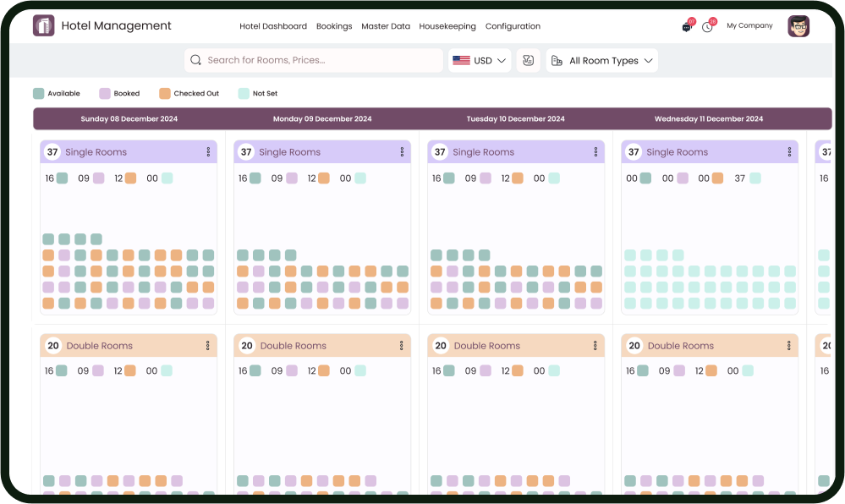The image size is (845, 504).
Task: Open Tuesday Double Rooms three-dot menu
Action: [595, 346]
